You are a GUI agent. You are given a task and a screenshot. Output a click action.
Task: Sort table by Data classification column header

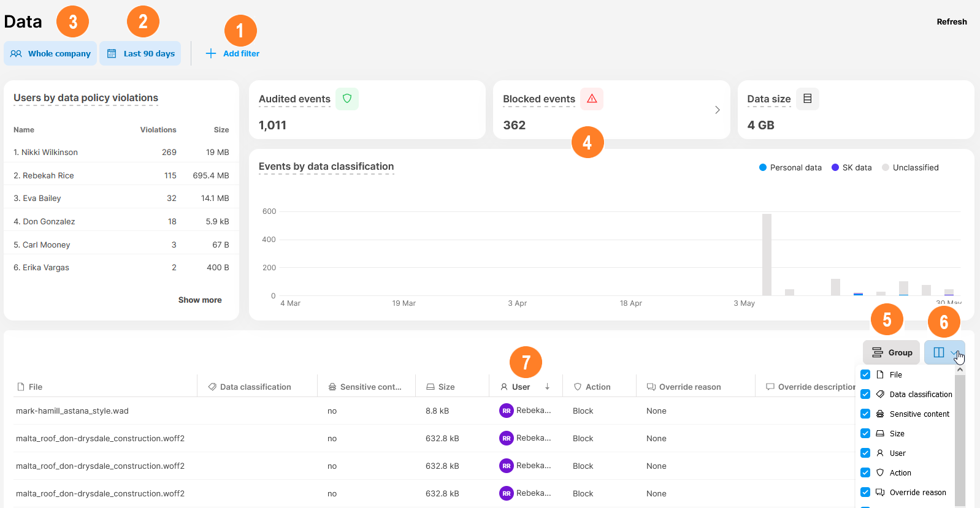pyautogui.click(x=255, y=387)
